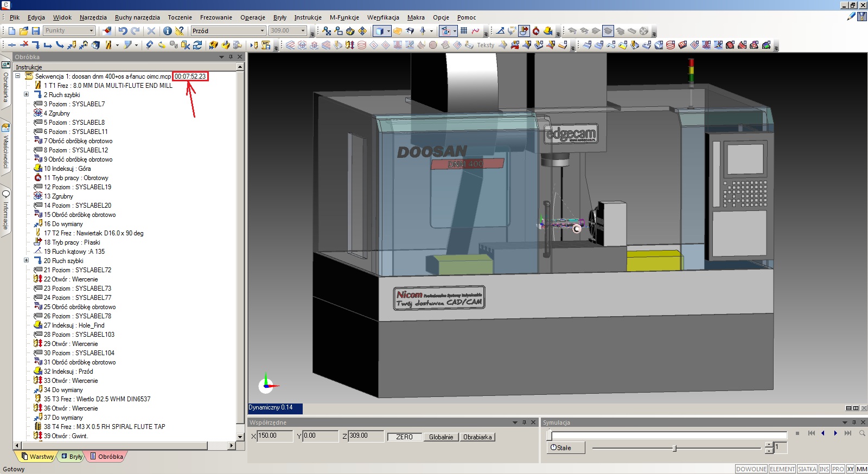The image size is (868, 474).
Task: Click the Open file folder icon
Action: tap(23, 31)
